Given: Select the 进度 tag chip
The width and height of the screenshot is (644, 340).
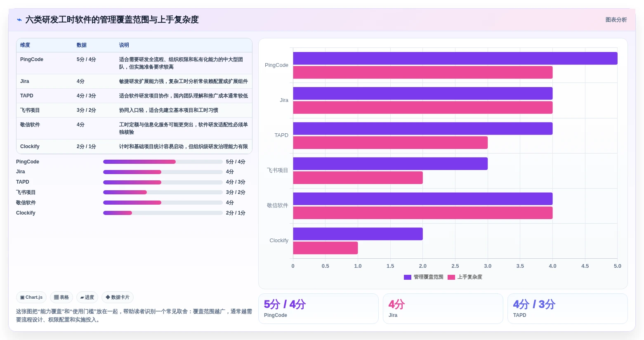Looking at the screenshot, I should pyautogui.click(x=87, y=297).
